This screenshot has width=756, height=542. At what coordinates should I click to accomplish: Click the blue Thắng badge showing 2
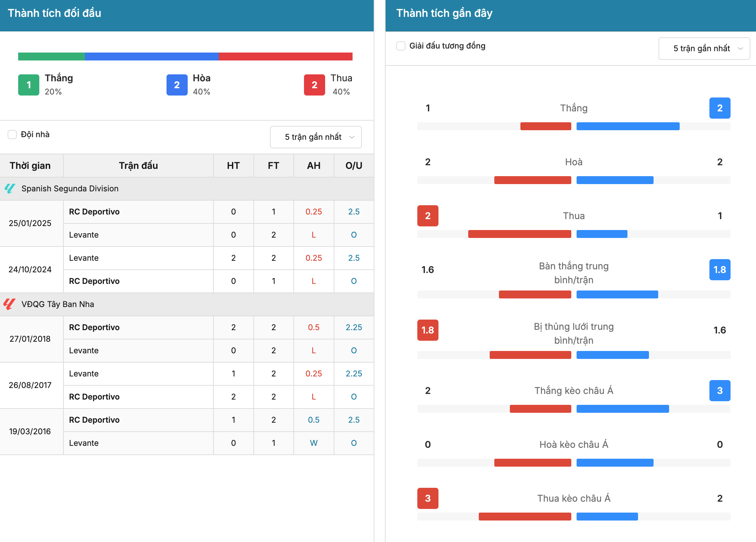pos(720,108)
